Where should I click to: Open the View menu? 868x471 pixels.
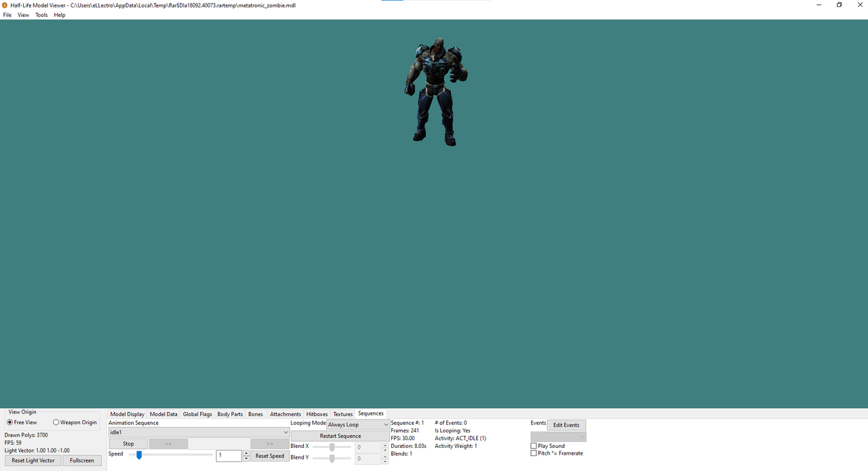tap(23, 15)
